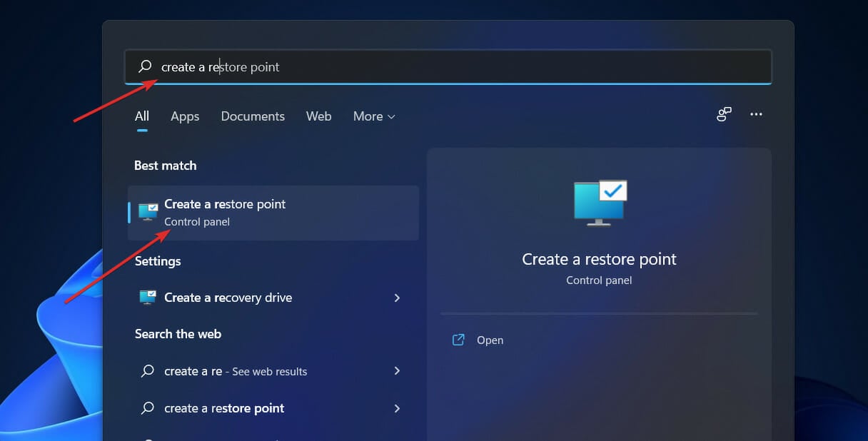Click the large restore point icon in the preview pane
This screenshot has width=868, height=441.
point(600,203)
